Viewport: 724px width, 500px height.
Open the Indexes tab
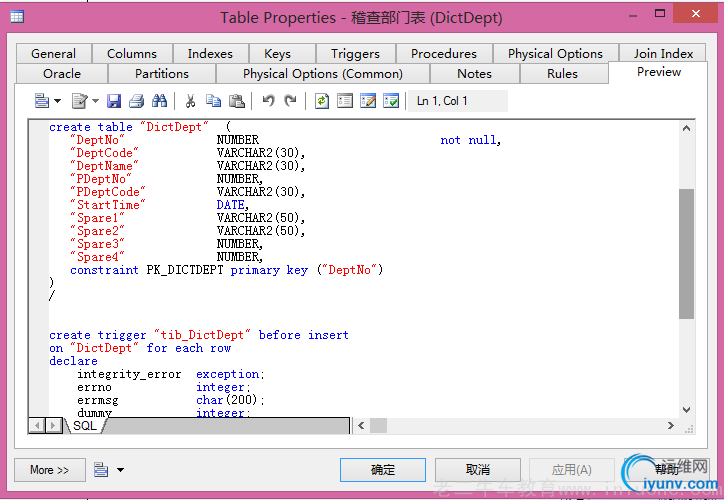coord(210,54)
